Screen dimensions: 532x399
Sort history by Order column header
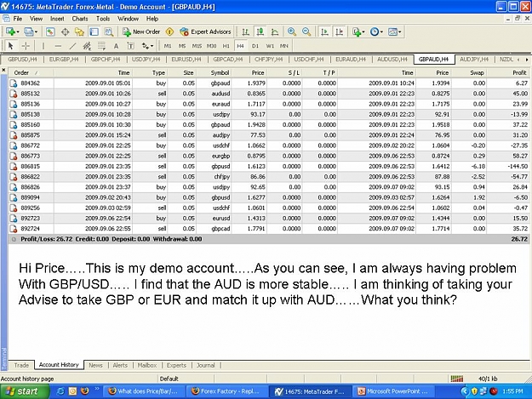click(31, 72)
